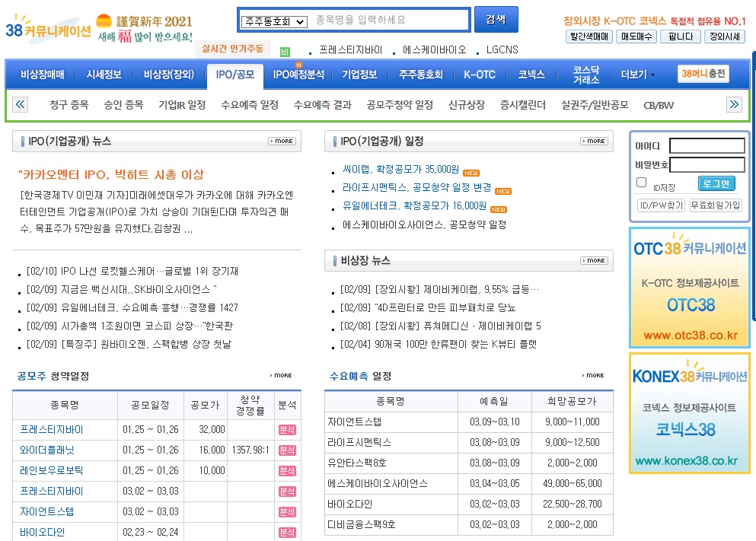Viewport: 756px width, 541px height.
Task: Open CB/BW submenu link
Action: click(659, 105)
